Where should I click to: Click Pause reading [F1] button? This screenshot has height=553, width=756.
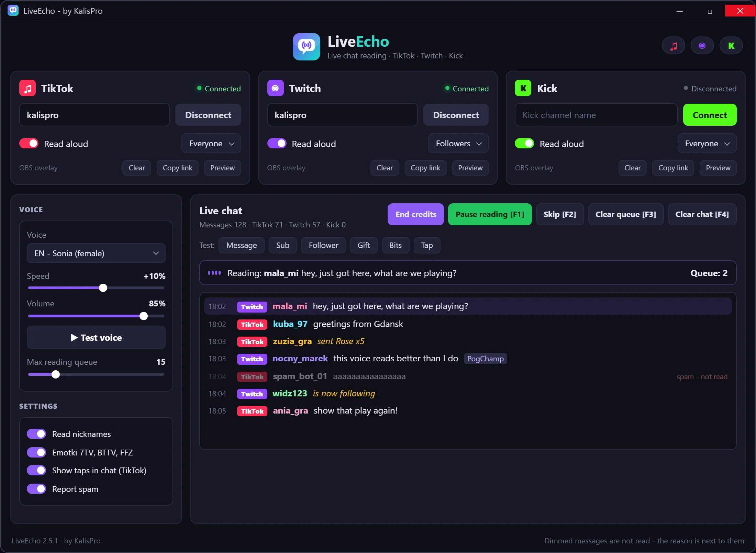pyautogui.click(x=490, y=214)
